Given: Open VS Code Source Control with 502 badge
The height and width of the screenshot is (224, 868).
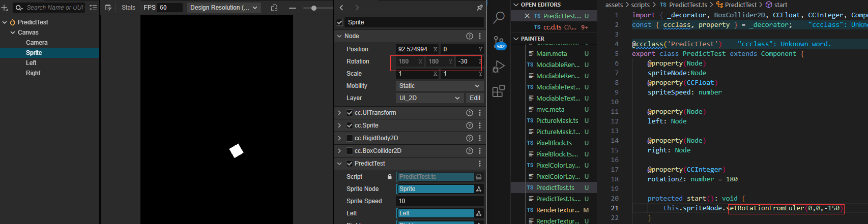Looking at the screenshot, I should [499, 42].
